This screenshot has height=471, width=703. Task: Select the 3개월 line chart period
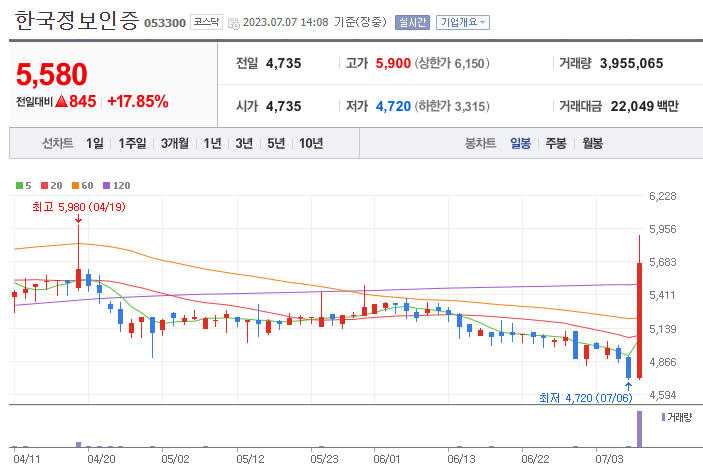coord(175,143)
